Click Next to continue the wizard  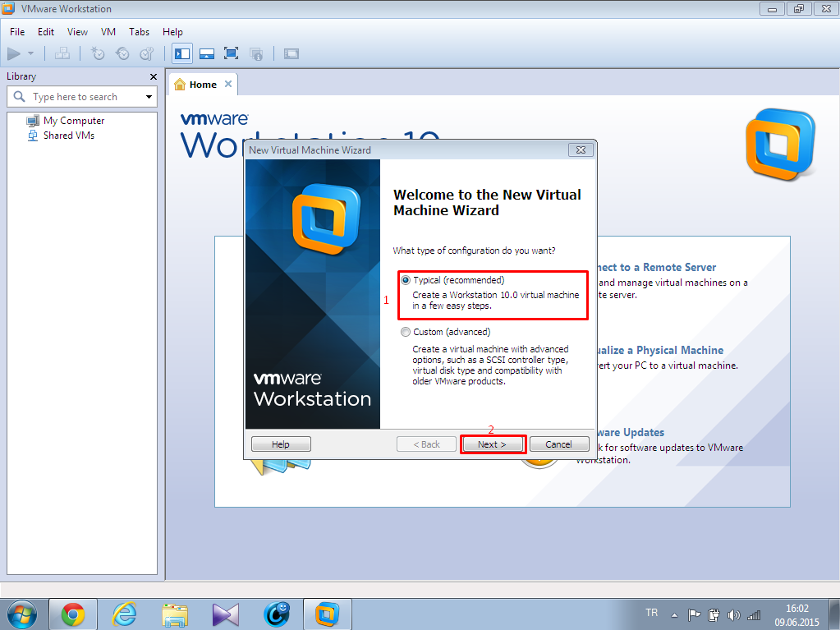tap(492, 444)
